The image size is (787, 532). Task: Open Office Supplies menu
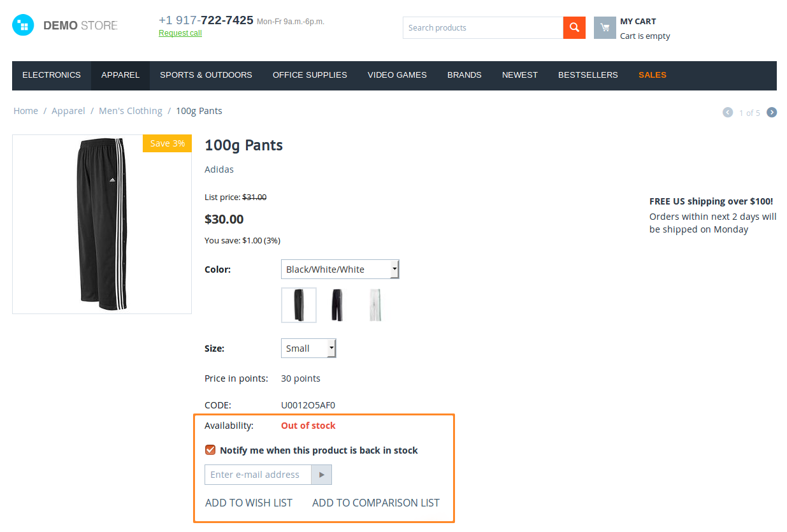(x=310, y=75)
